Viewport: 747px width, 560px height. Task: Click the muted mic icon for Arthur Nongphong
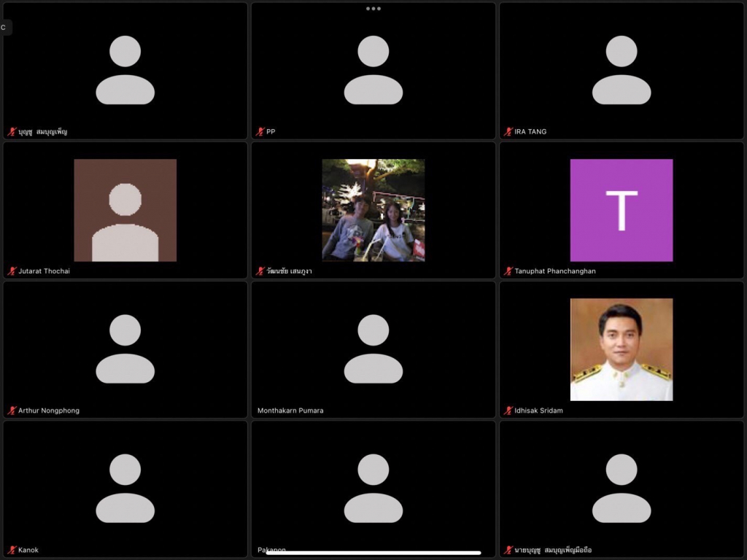[x=12, y=411]
